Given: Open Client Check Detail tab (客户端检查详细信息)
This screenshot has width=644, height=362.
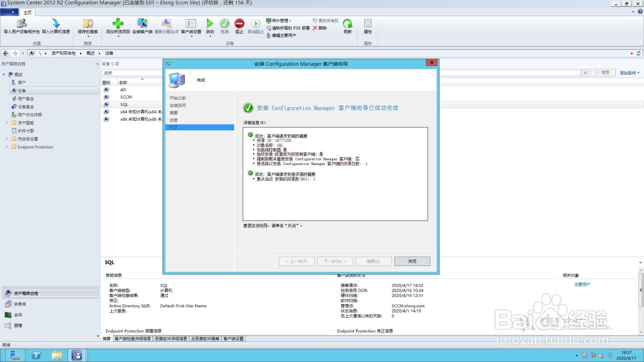Looking at the screenshot, I should pos(133,339).
